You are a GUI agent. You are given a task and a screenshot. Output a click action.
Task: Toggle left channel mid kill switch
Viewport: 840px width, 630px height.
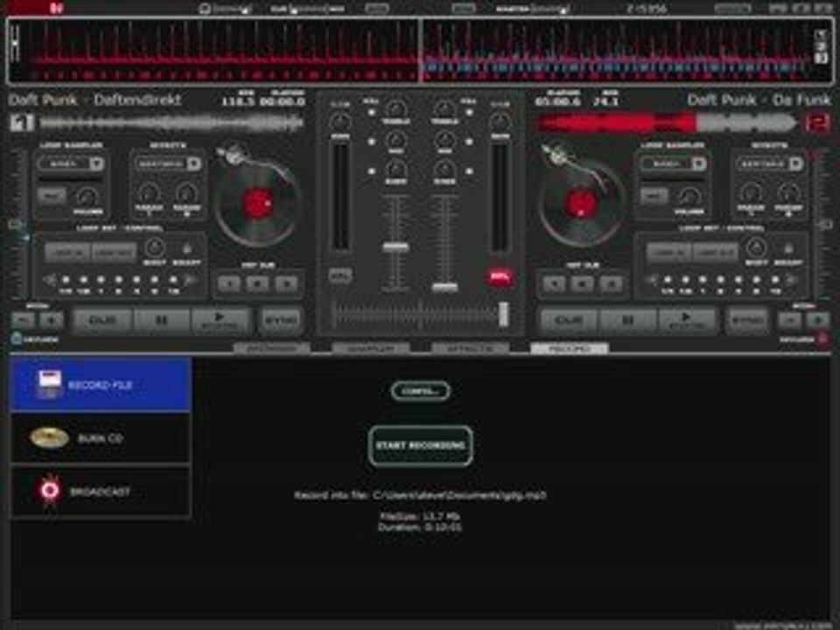pos(371,142)
